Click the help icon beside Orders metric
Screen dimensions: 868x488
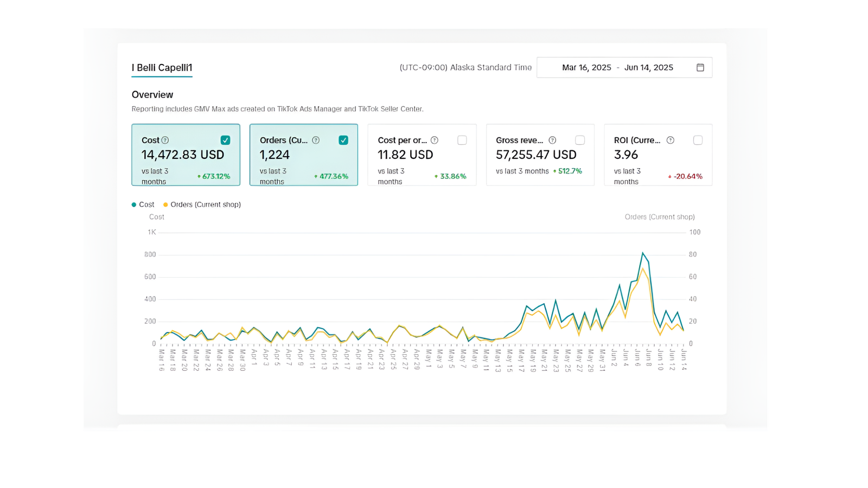coord(316,140)
